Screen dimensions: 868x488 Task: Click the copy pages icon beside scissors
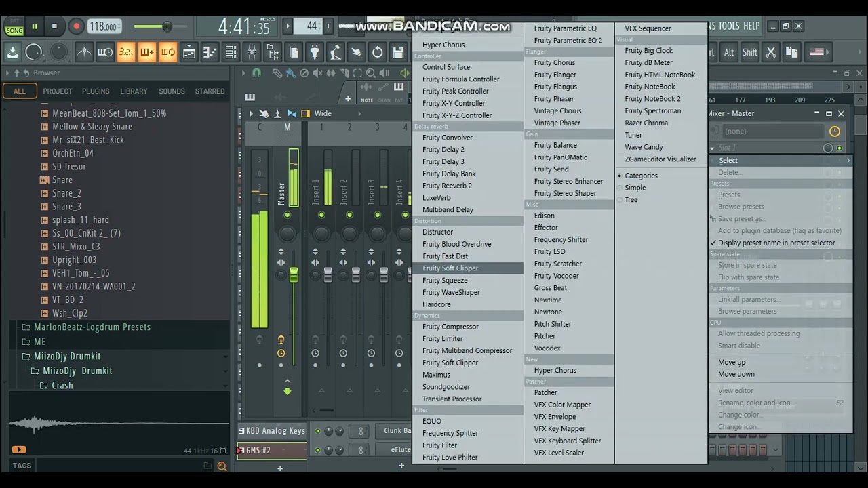(792, 52)
